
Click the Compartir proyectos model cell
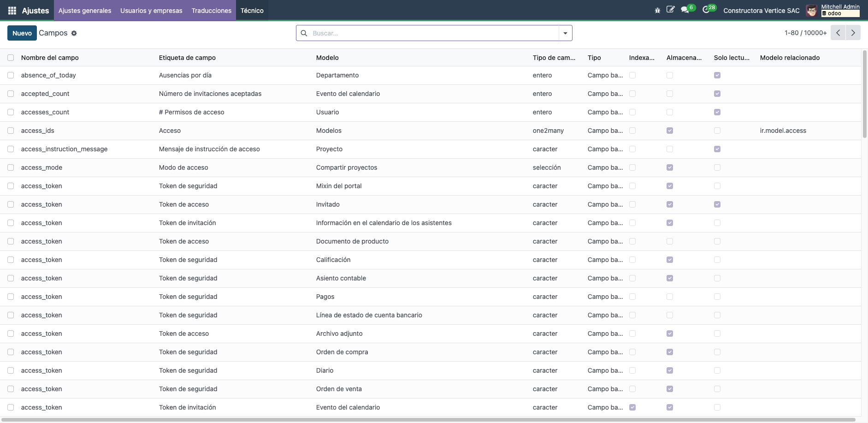tap(347, 167)
